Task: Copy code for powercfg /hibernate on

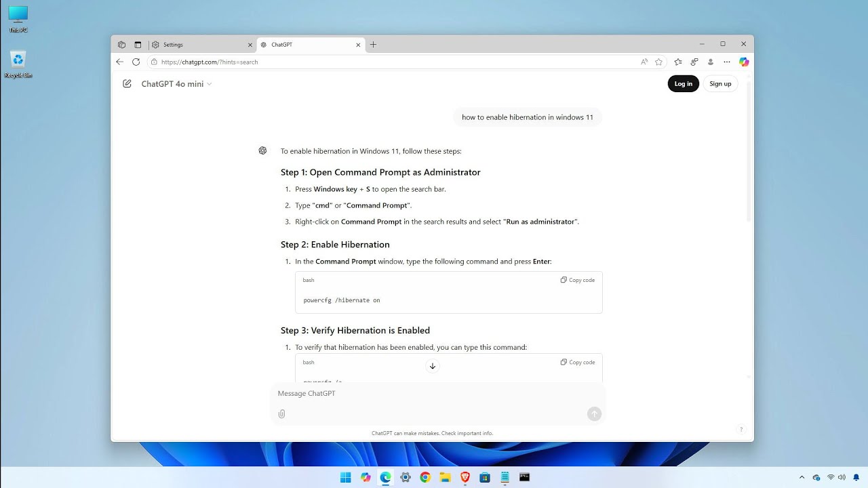Action: (x=578, y=280)
